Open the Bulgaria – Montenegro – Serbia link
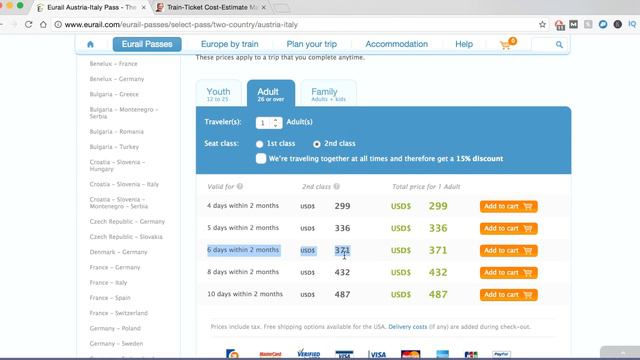Image resolution: width=640 pixels, height=360 pixels. point(124,113)
